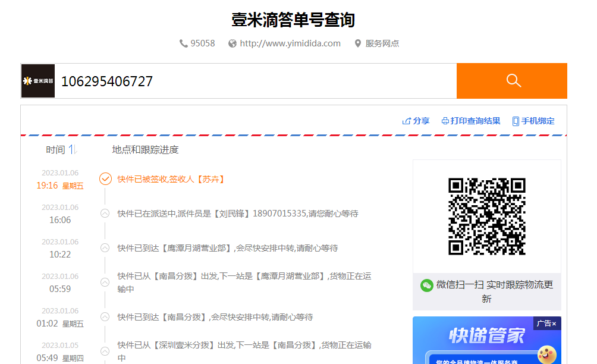Viewport: 597px width, 364px height.
Task: Click the location pin icon
Action: (357, 43)
